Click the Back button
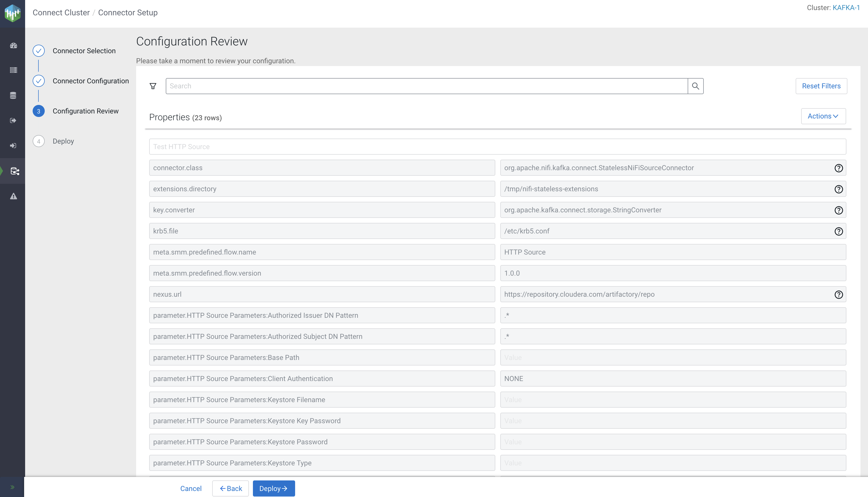The height and width of the screenshot is (497, 868). (x=231, y=488)
